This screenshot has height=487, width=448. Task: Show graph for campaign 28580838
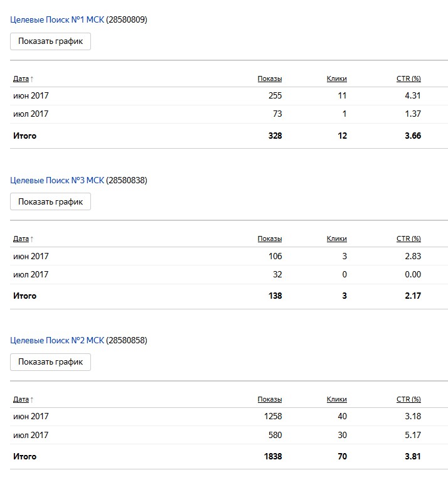click(51, 201)
